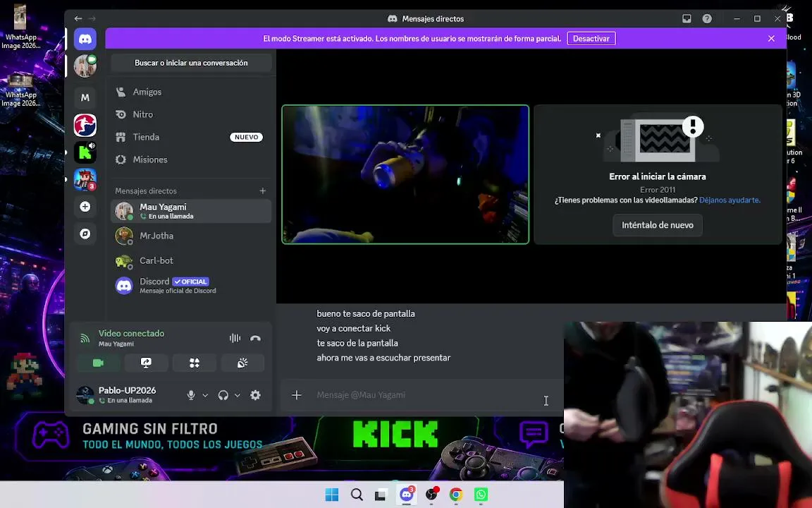Click the NUEVO badge beside Tienda
Screen dimensions: 812x508
[x=246, y=137]
